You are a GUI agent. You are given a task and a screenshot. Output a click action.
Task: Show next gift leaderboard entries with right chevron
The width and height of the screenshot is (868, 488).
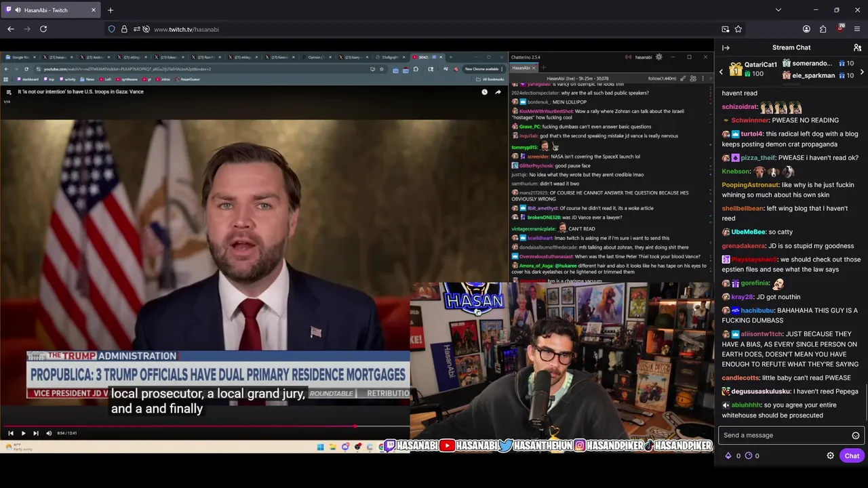(x=862, y=71)
